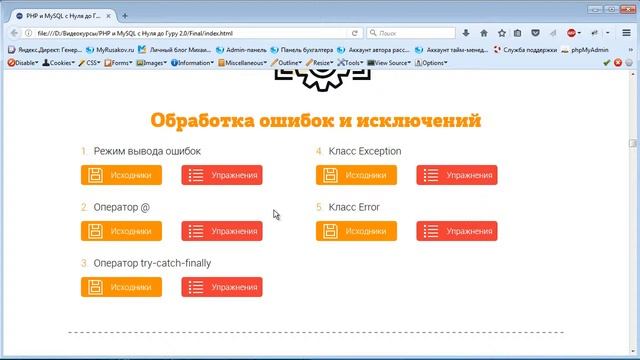Screen dimensions: 640x360
Task: Click the green checkmark validation icon
Action: coord(607,62)
